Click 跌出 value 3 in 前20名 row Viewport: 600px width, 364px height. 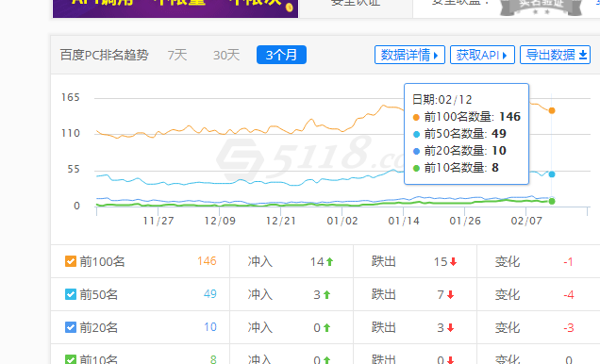[x=441, y=327]
